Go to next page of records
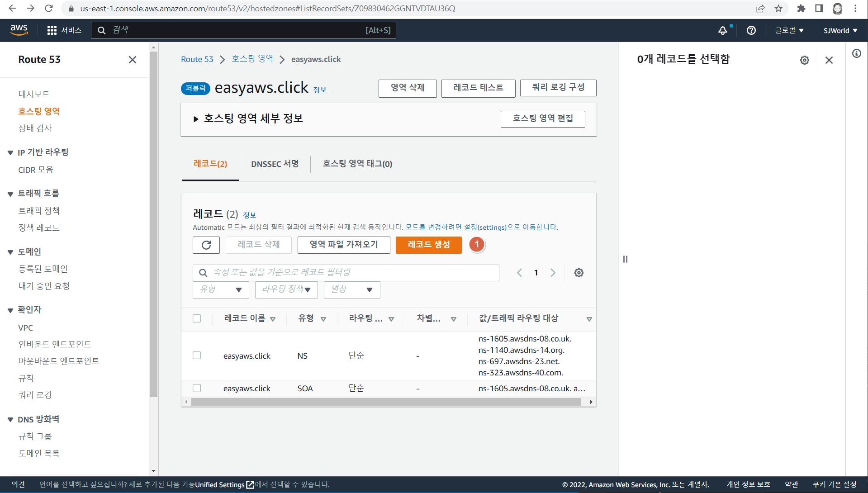Screen dimensions: 868x493 point(553,273)
